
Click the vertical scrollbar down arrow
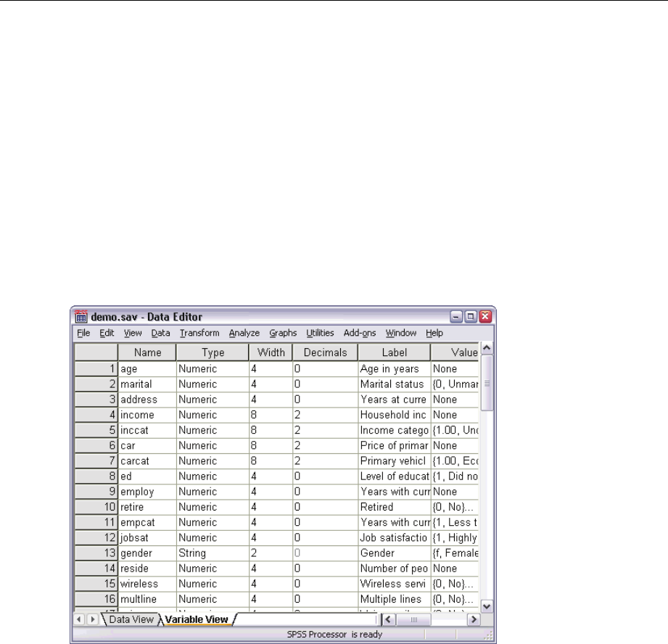(x=487, y=606)
